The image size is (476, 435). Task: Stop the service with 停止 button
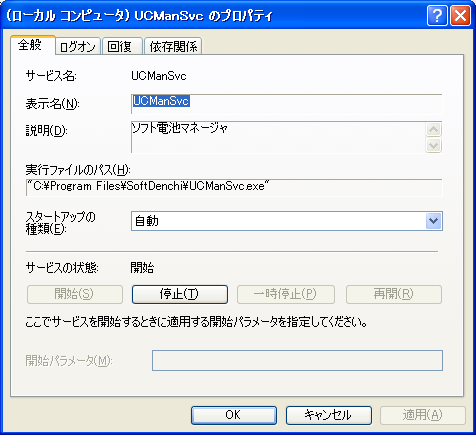(180, 294)
